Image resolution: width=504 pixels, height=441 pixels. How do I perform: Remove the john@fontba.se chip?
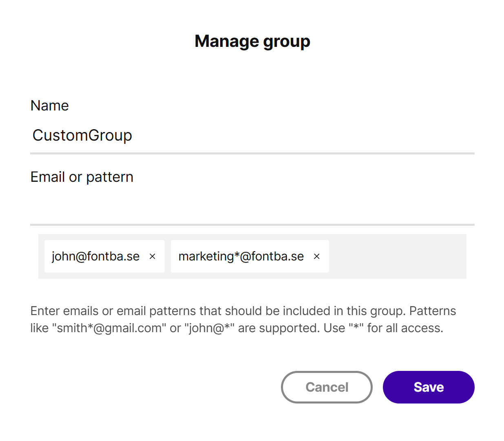tap(153, 256)
